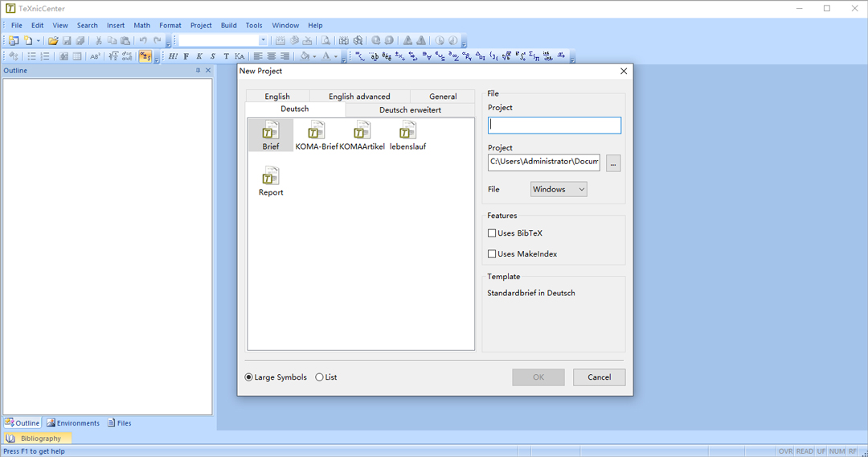Image resolution: width=868 pixels, height=457 pixels.
Task: Switch to the English templates tab
Action: click(x=277, y=97)
